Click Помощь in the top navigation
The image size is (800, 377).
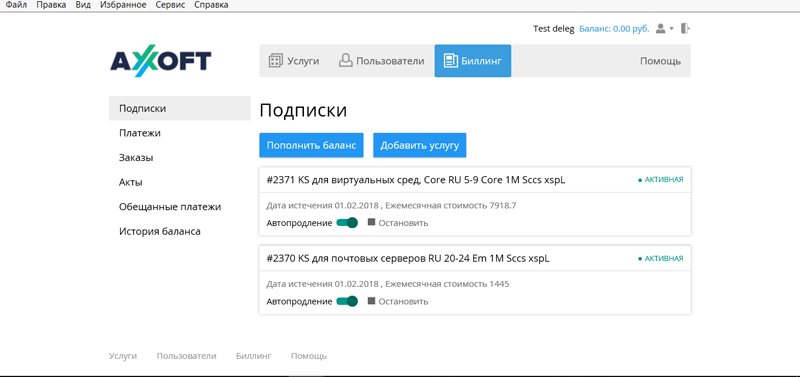[660, 61]
